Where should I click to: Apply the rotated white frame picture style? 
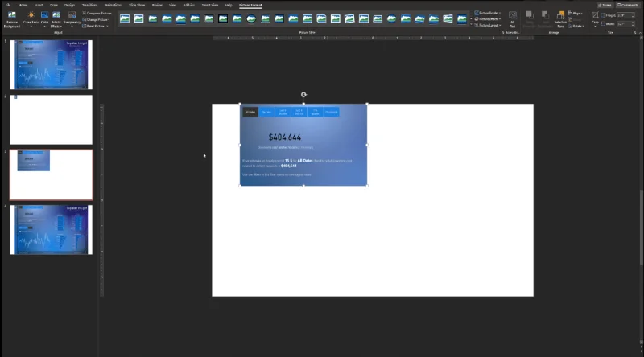click(349, 18)
